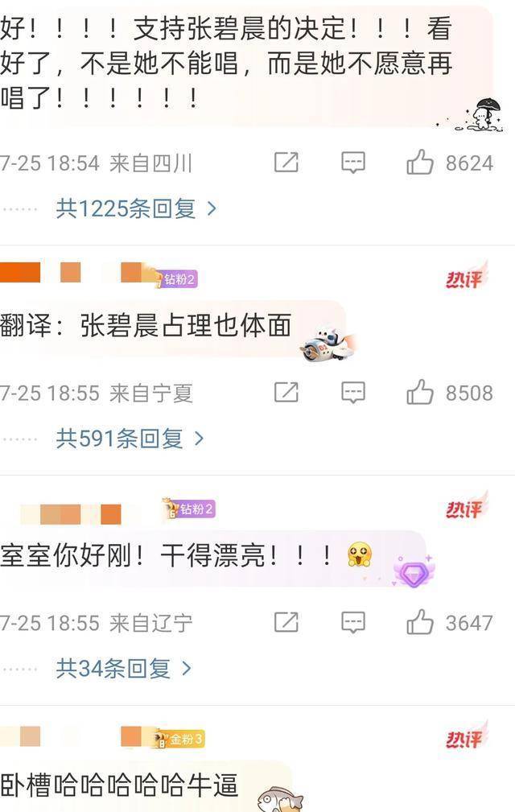Open the comment 卧槽哈哈哈哈哈牛逼
This screenshot has height=812, width=515.
click(x=119, y=785)
